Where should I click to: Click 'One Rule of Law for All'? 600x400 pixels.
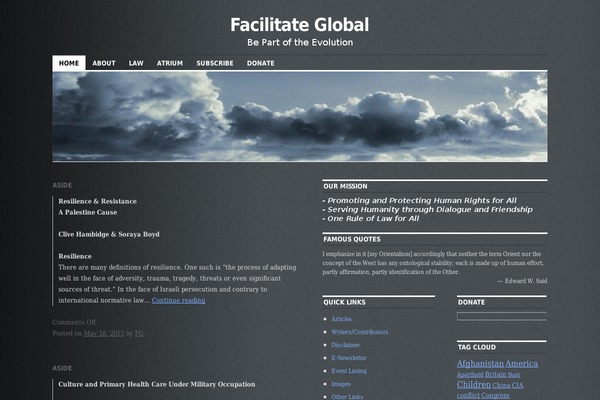click(373, 219)
